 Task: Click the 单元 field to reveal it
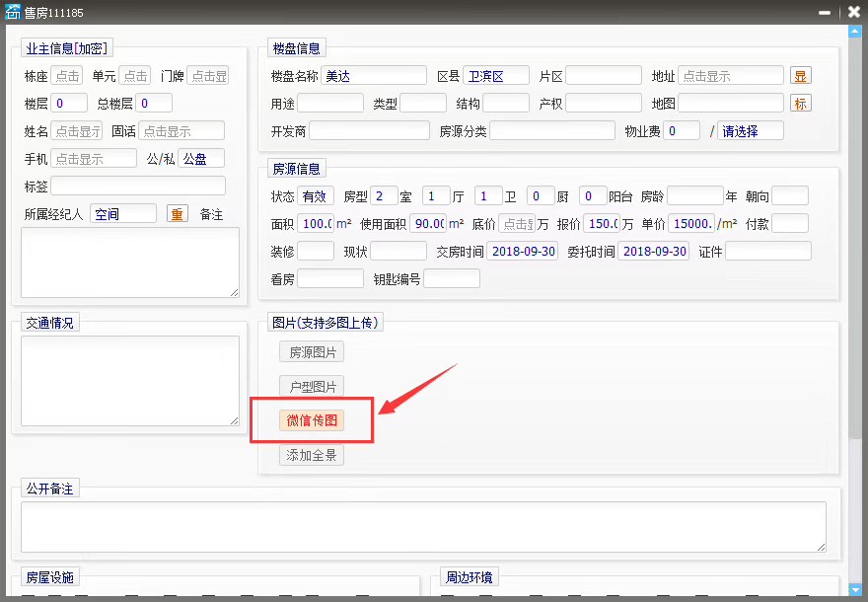(135, 76)
